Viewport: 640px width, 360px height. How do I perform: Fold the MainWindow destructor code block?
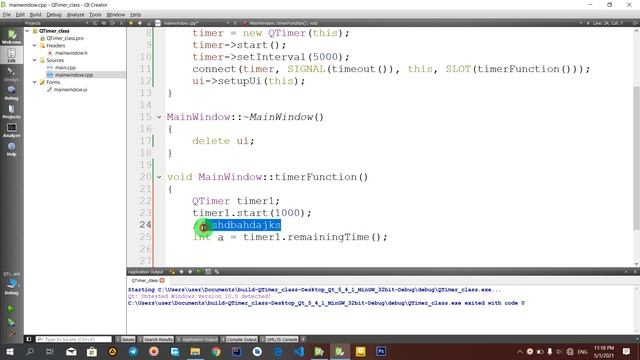click(x=159, y=117)
